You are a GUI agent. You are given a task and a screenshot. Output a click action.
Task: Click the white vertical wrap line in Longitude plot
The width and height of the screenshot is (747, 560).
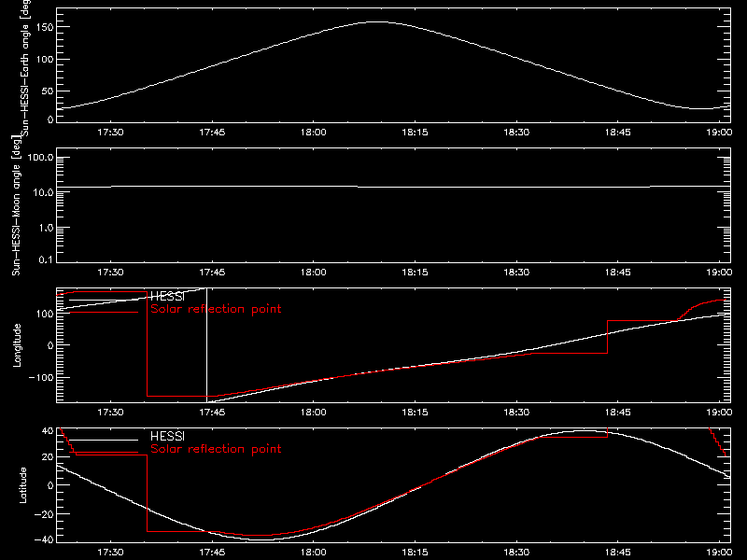point(206,345)
